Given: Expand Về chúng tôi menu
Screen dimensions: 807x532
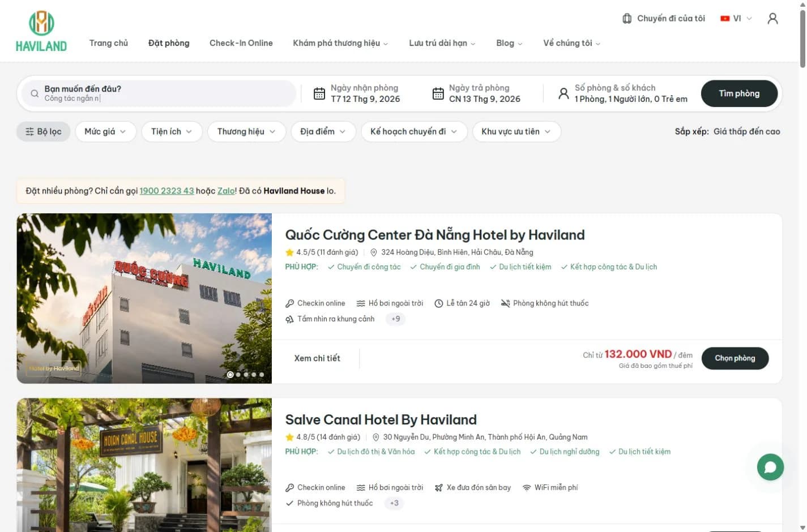Looking at the screenshot, I should pyautogui.click(x=571, y=43).
